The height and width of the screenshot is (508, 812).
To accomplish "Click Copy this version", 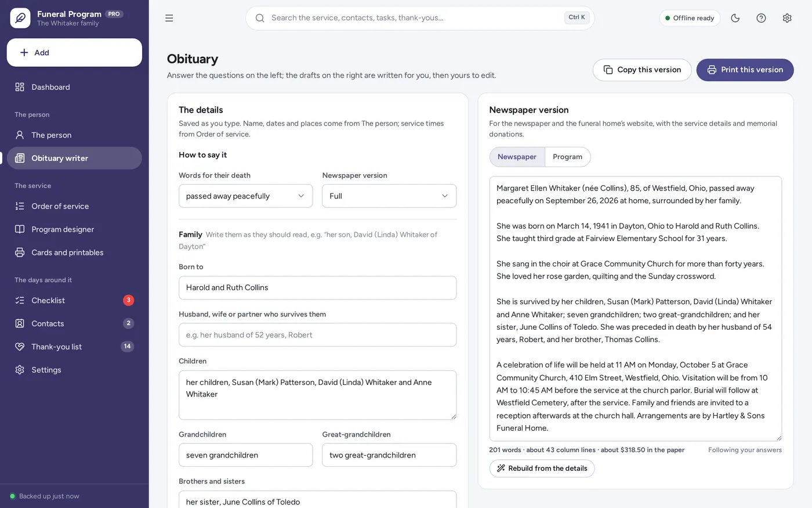I will click(x=642, y=70).
